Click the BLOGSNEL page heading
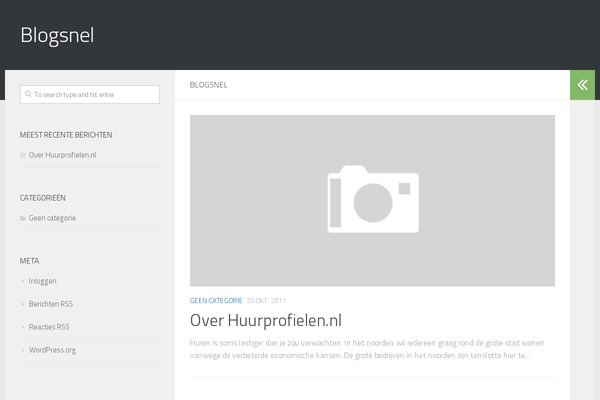Viewport: 600px width, 400px height. (x=209, y=85)
